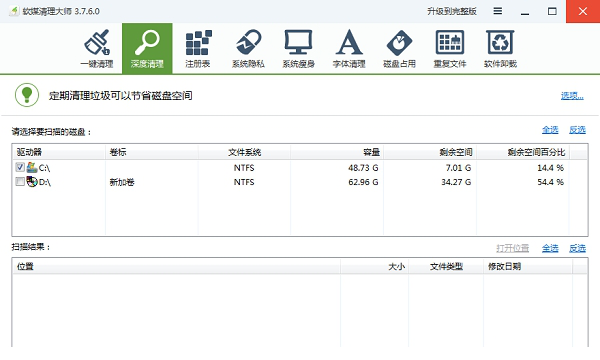
Task: Open the 一键清理 one-click clean tool
Action: coord(97,49)
